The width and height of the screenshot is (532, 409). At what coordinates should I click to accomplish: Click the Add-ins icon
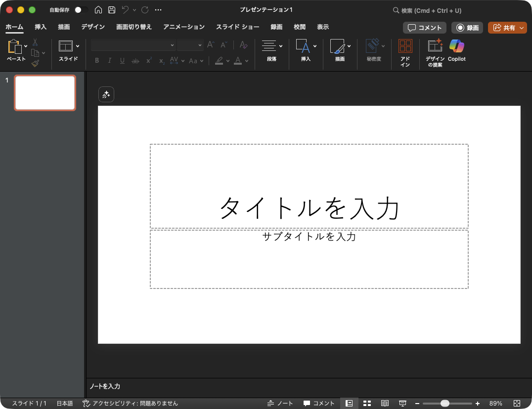(405, 46)
